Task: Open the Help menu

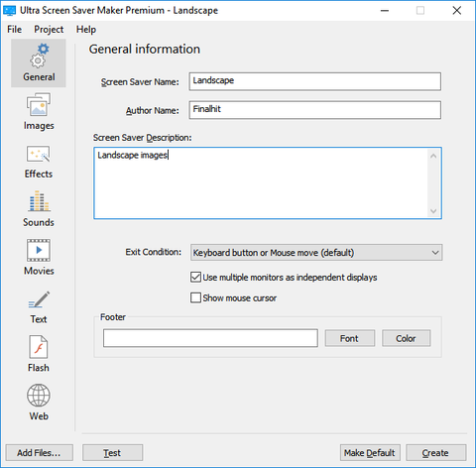Action: point(86,30)
